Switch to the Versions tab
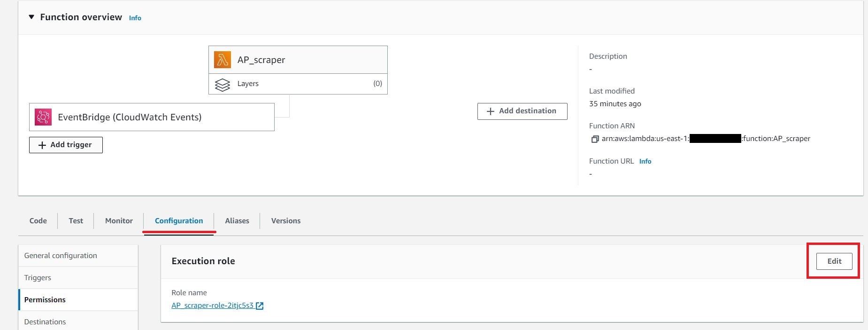The width and height of the screenshot is (868, 330). 286,220
